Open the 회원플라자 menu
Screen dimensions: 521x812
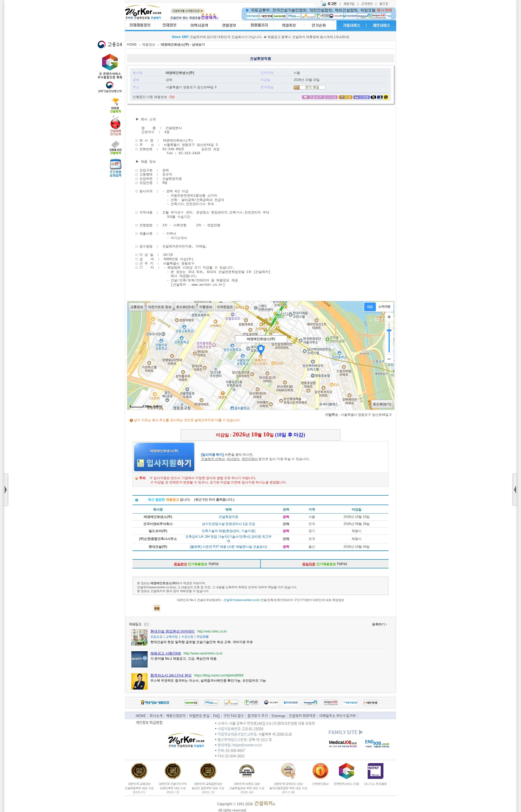tap(259, 25)
